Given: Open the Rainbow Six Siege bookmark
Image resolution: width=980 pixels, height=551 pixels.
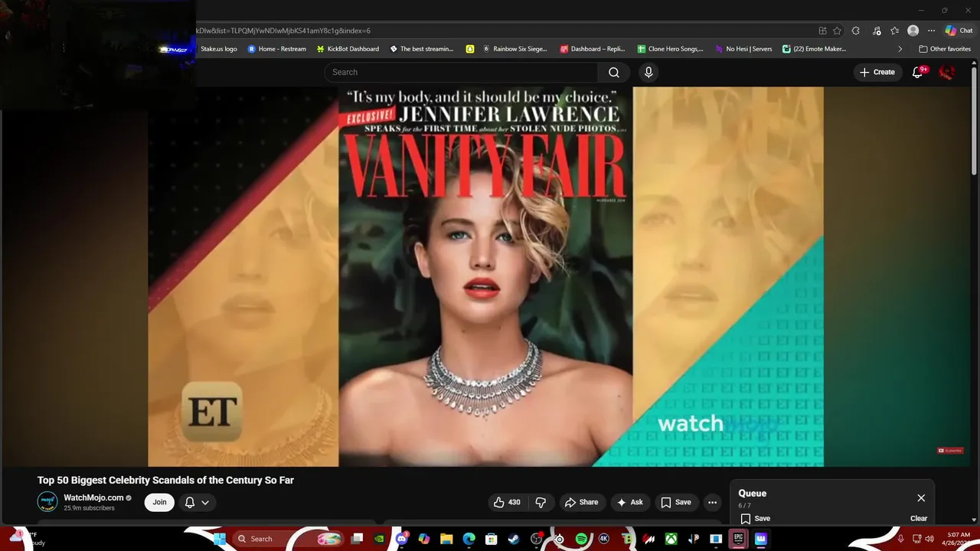Looking at the screenshot, I should (x=514, y=49).
